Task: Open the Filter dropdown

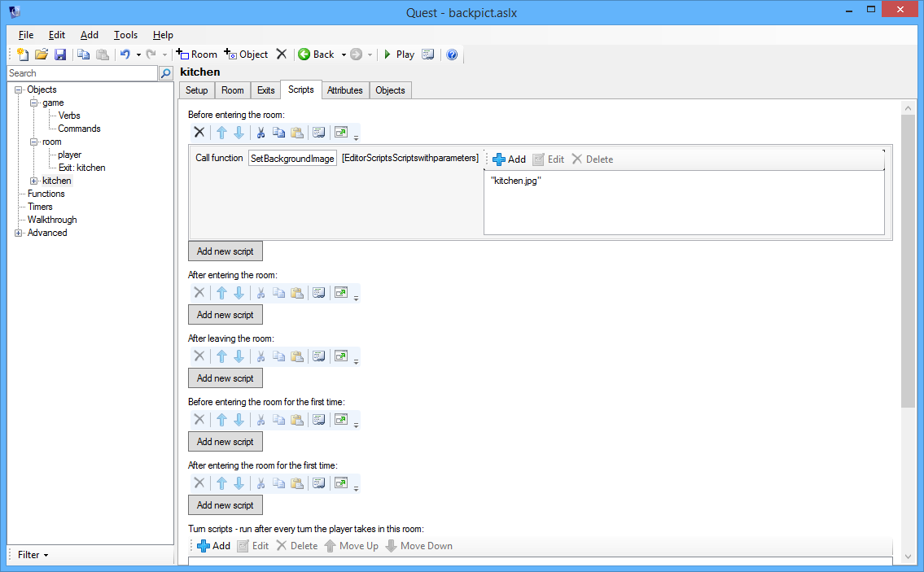Action: pyautogui.click(x=33, y=555)
